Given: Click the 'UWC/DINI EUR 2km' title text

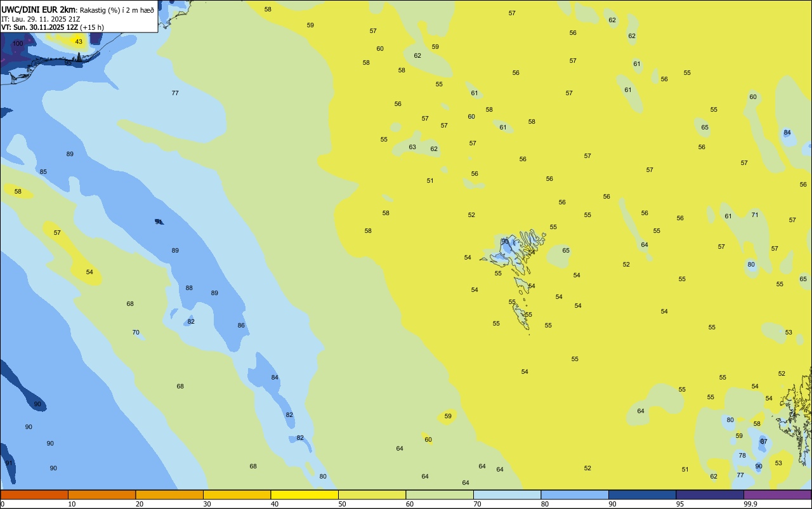Looking at the screenshot, I should (38, 9).
